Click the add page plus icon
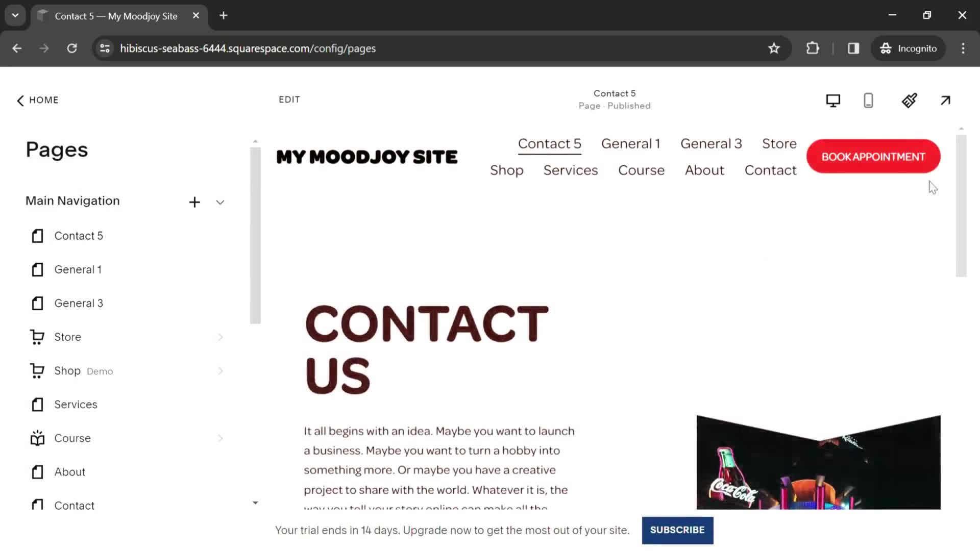The height and width of the screenshot is (551, 980). 194,202
